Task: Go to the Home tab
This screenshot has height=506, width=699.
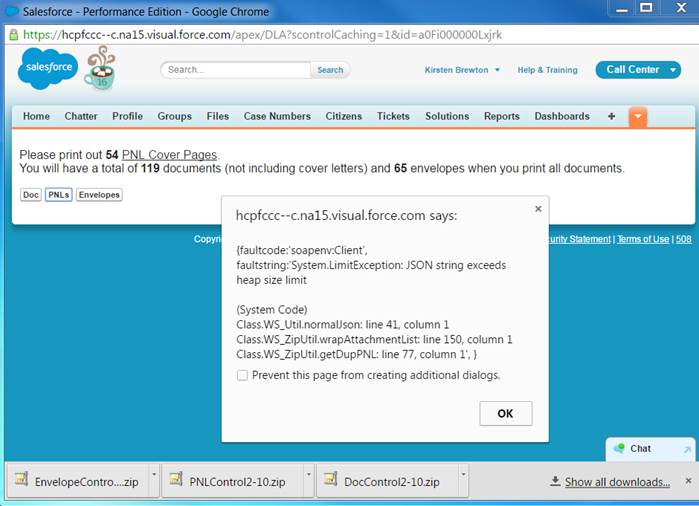Action: 36,116
